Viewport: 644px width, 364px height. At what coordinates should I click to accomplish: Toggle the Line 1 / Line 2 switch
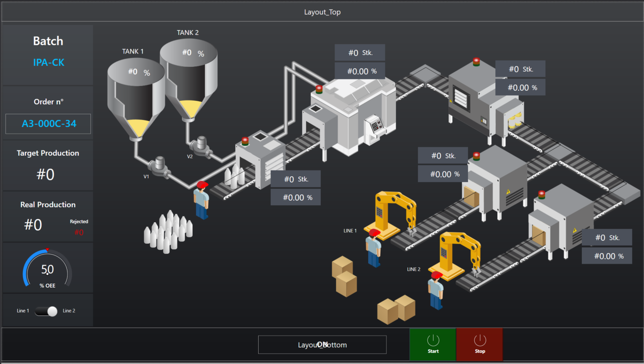(x=46, y=311)
